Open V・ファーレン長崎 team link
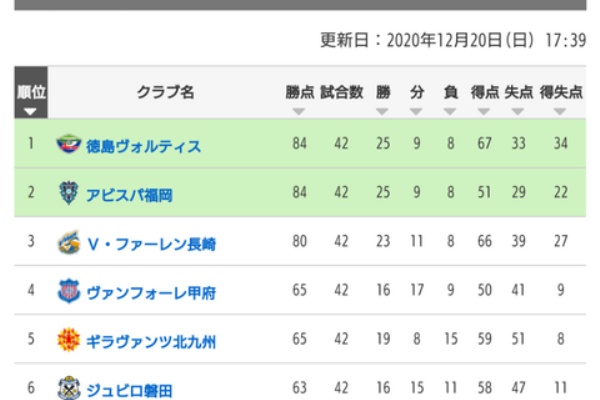The image size is (600, 400). [x=152, y=244]
